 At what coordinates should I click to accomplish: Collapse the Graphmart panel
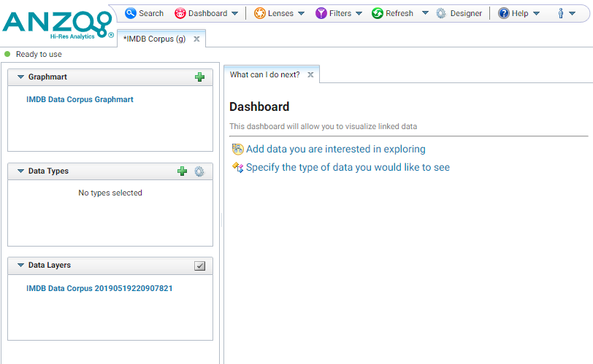click(x=20, y=77)
